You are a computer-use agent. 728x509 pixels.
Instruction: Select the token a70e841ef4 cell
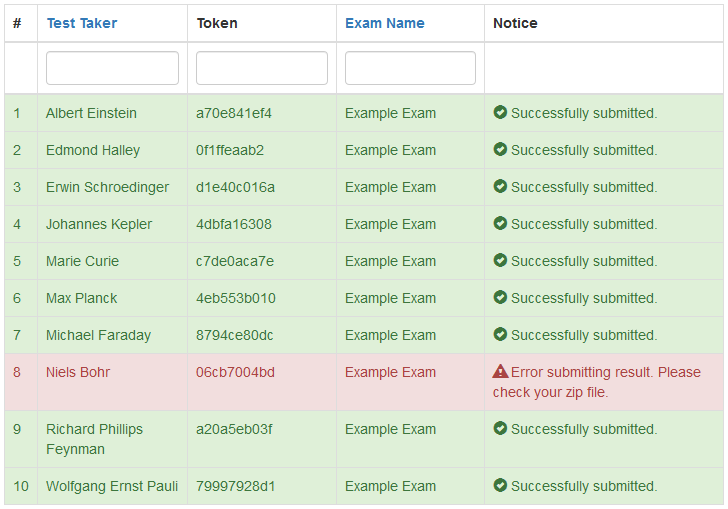coord(234,113)
